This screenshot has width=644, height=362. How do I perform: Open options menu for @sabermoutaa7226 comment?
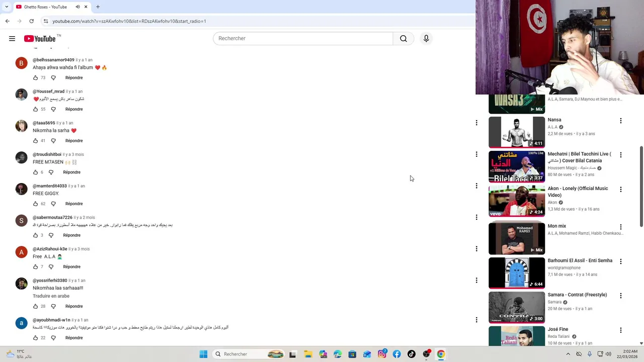476,217
